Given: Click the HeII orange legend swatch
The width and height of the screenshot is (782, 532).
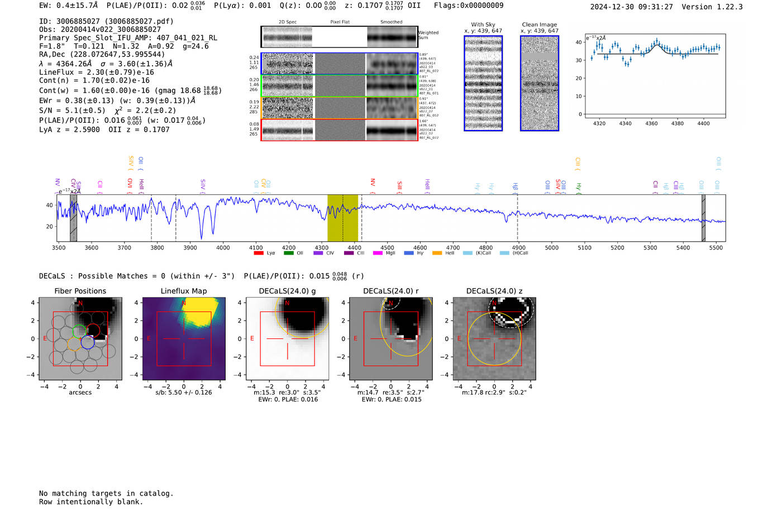Looking at the screenshot, I should point(437,253).
